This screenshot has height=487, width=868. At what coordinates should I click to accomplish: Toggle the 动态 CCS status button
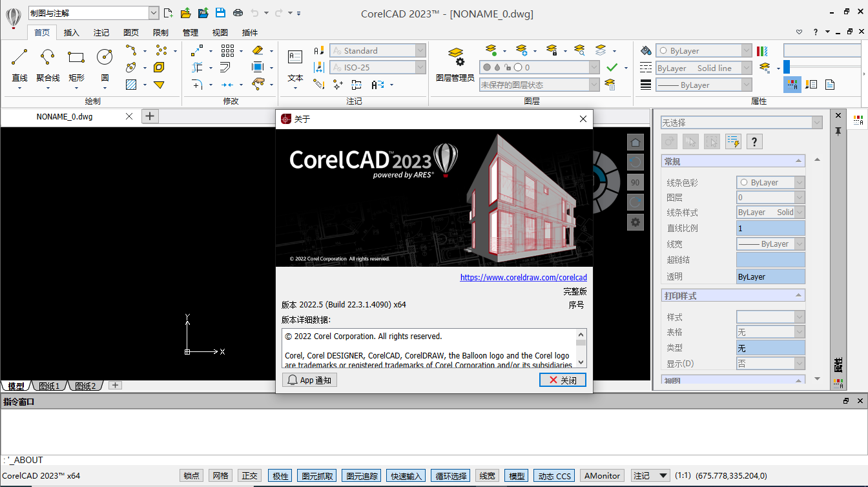(x=555, y=476)
